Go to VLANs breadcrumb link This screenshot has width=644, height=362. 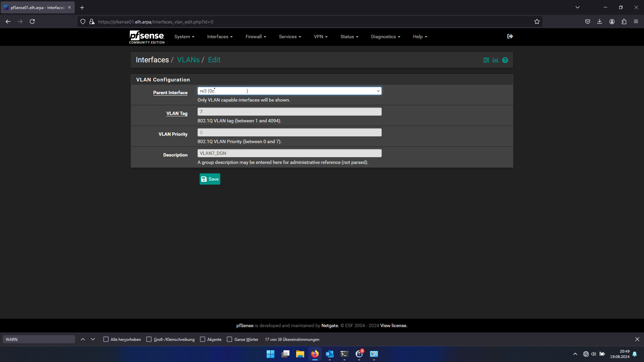tap(188, 60)
